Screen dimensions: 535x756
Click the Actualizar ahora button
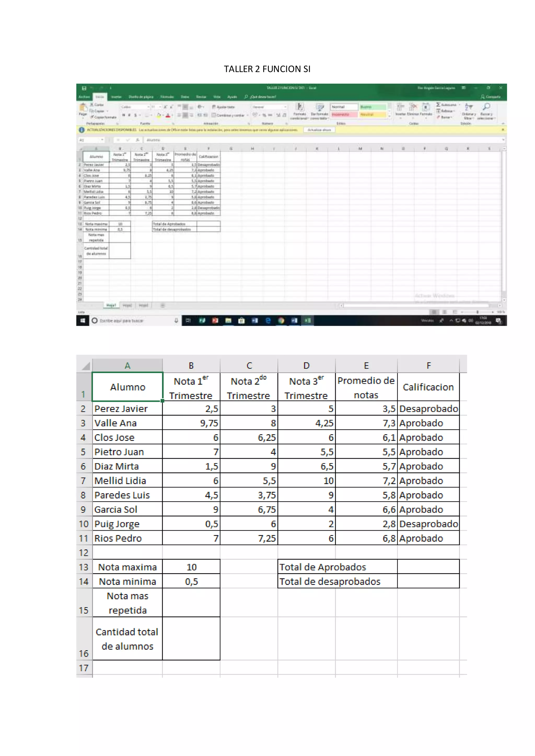pos(319,130)
